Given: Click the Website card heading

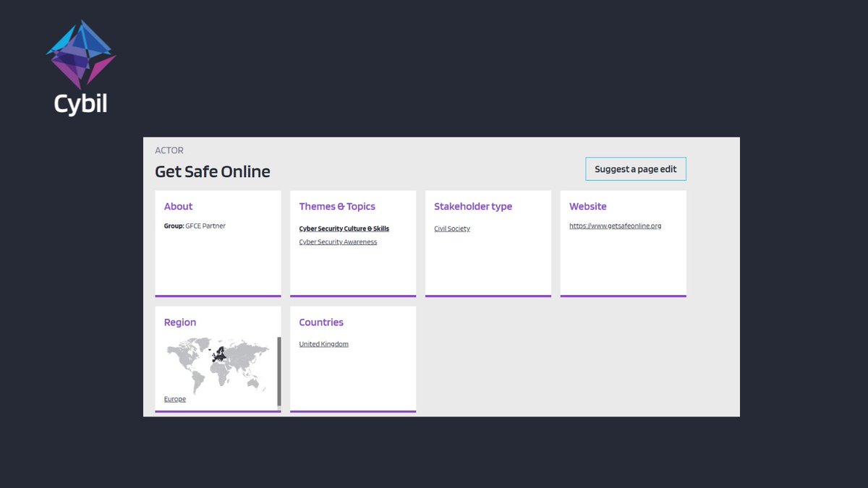Looking at the screenshot, I should click(587, 206).
